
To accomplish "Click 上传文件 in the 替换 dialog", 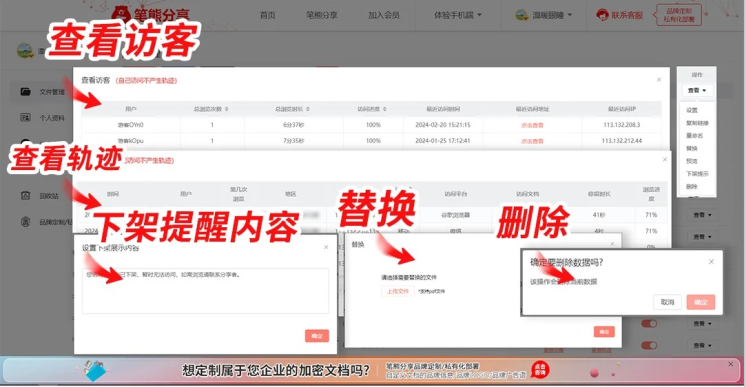I will 397,291.
